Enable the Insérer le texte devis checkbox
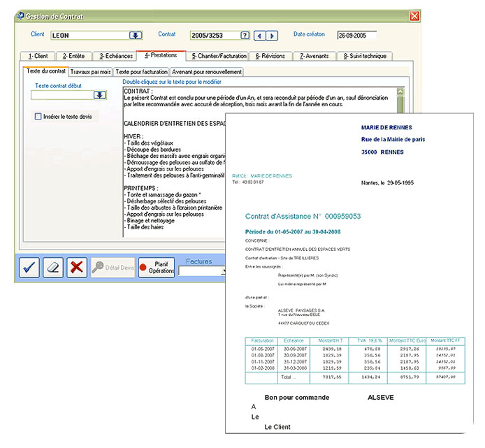The image size is (485, 448). tap(38, 116)
